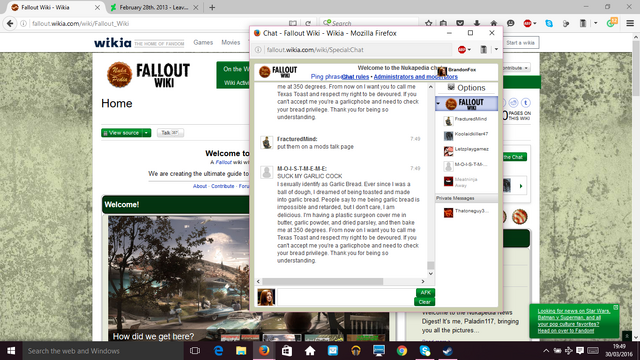The height and width of the screenshot is (360, 640).
Task: Click the Adblock Plus icon in Chat window
Action: 462,50
